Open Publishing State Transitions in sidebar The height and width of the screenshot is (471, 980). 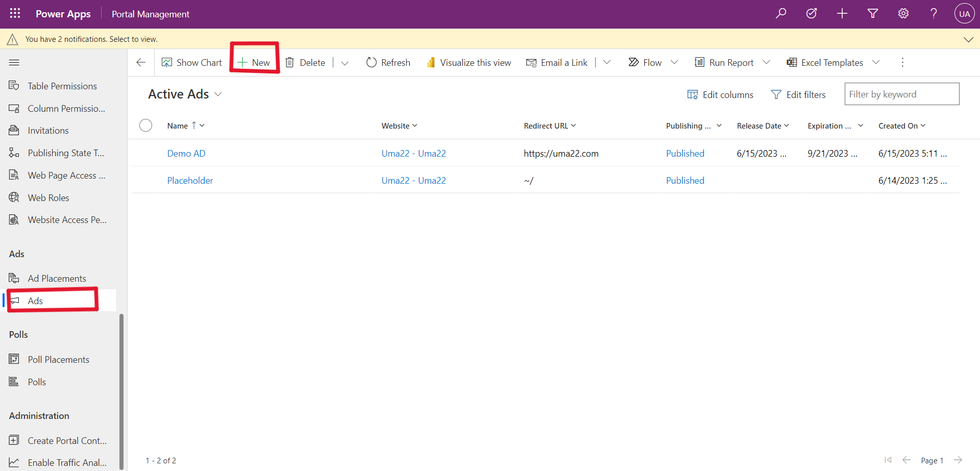click(58, 153)
